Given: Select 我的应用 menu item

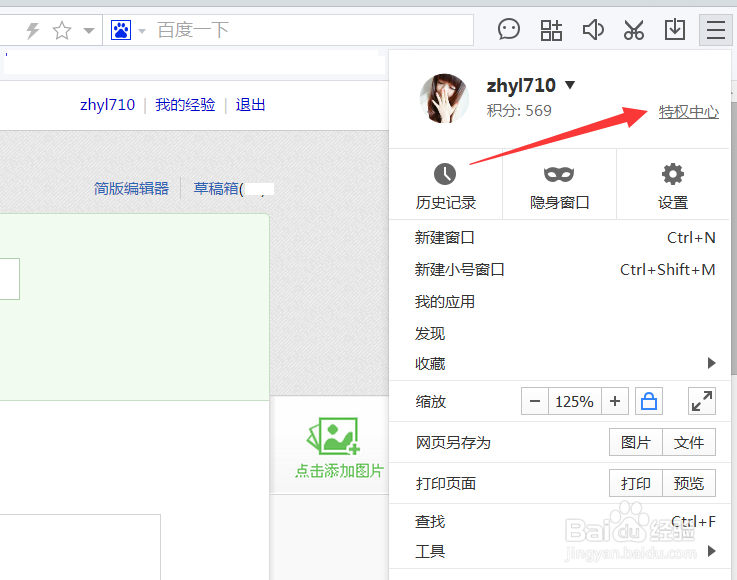Looking at the screenshot, I should click(560, 302).
